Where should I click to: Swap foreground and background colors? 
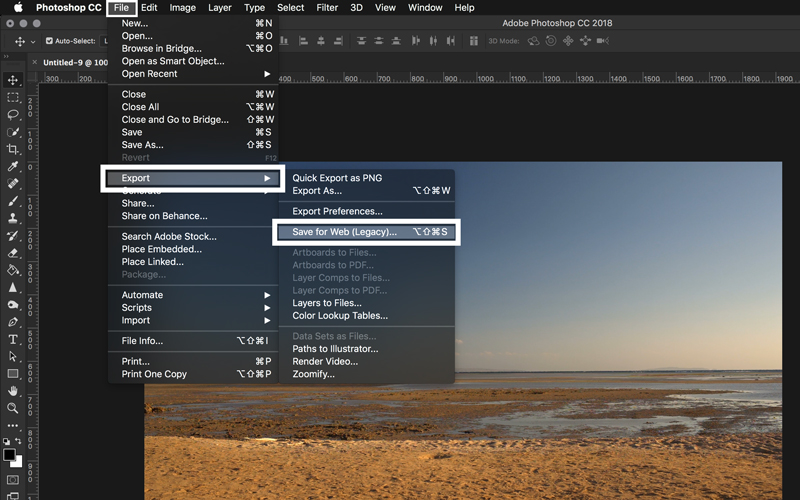coord(18,441)
